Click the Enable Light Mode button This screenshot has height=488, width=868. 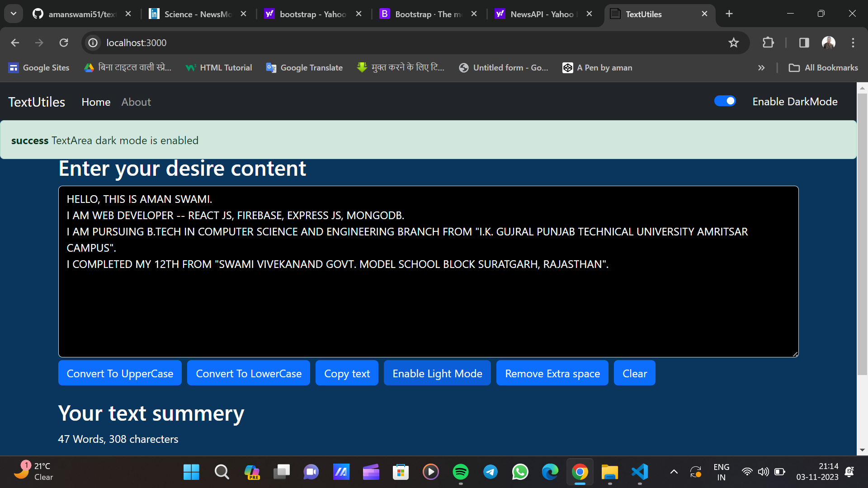click(437, 373)
